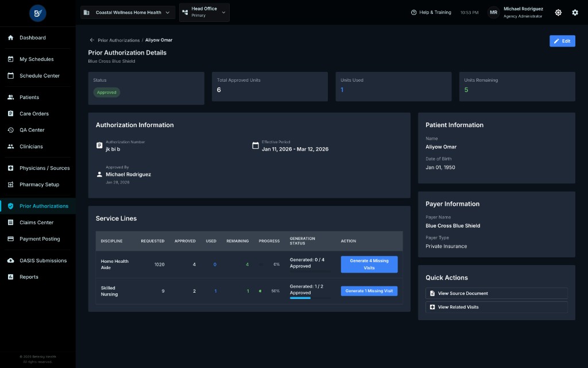Click the authorization number 'jk bi b'
Screen dimensions: 588x368
click(x=113, y=149)
